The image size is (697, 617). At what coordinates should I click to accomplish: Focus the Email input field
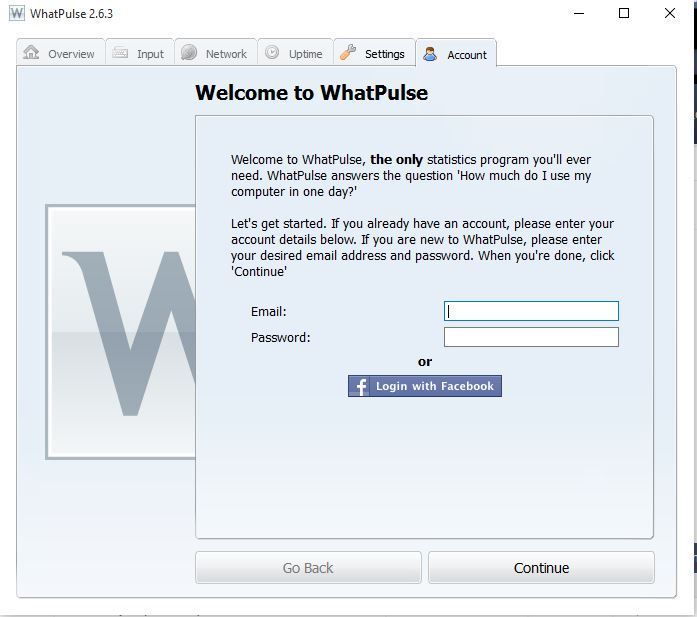click(531, 311)
